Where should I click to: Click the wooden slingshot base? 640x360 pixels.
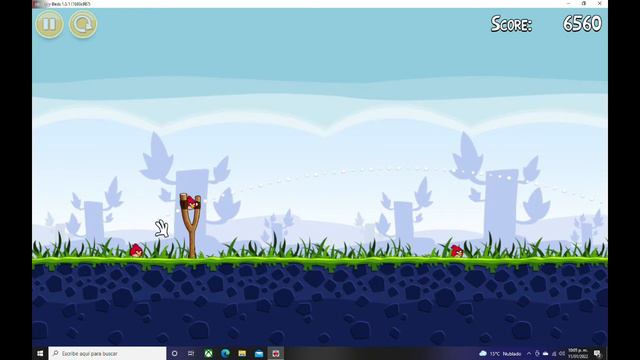192,234
